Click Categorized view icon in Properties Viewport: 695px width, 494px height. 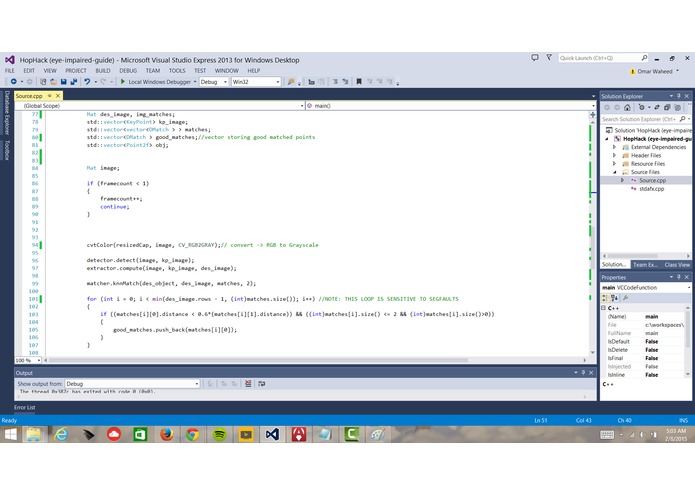[606, 298]
